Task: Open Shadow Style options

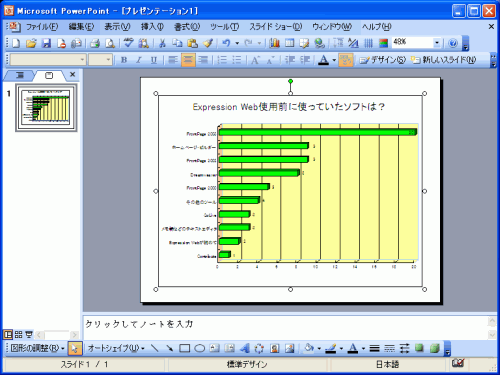Action: (419, 348)
